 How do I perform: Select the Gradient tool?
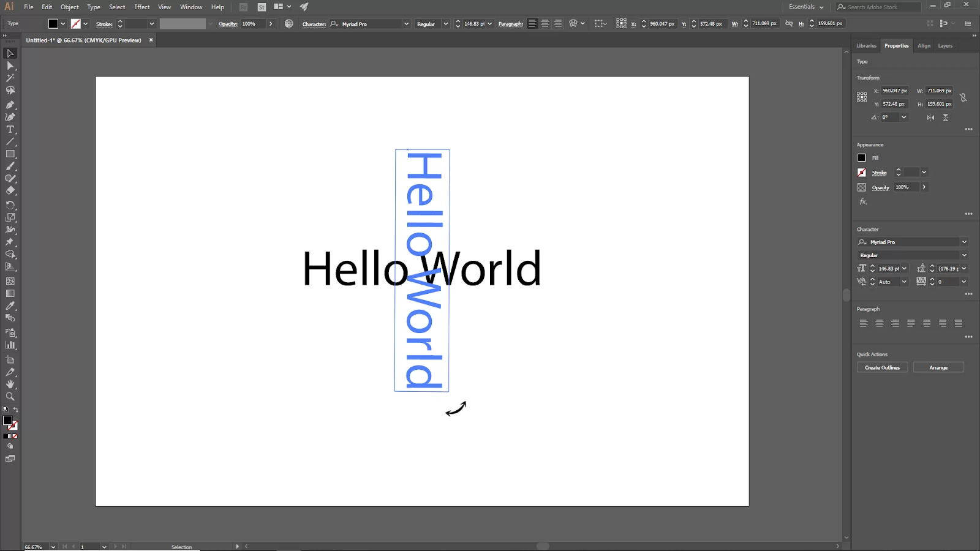click(x=10, y=293)
